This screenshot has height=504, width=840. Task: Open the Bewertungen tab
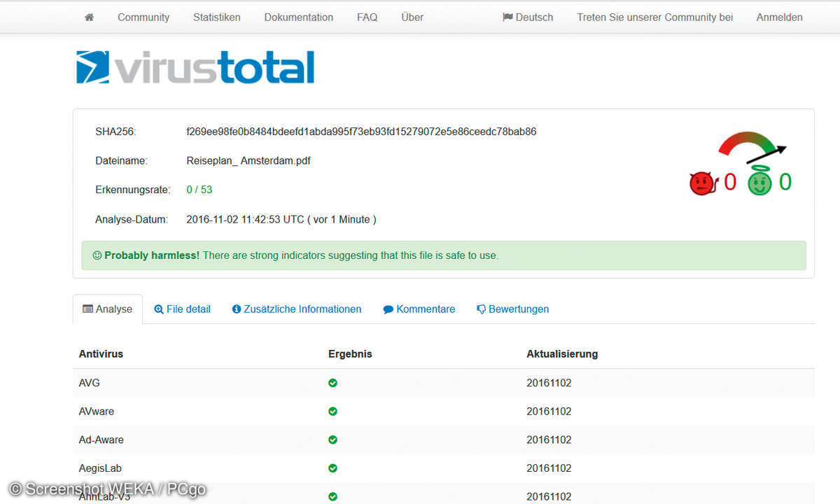(x=513, y=309)
